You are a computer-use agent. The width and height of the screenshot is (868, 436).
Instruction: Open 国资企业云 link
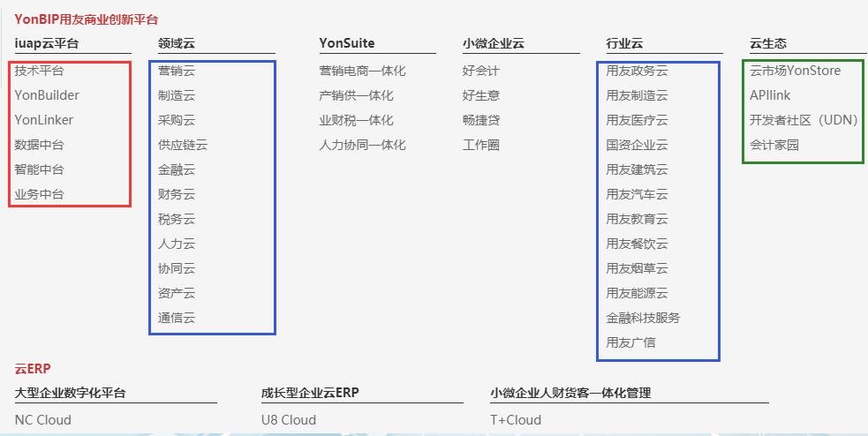638,145
